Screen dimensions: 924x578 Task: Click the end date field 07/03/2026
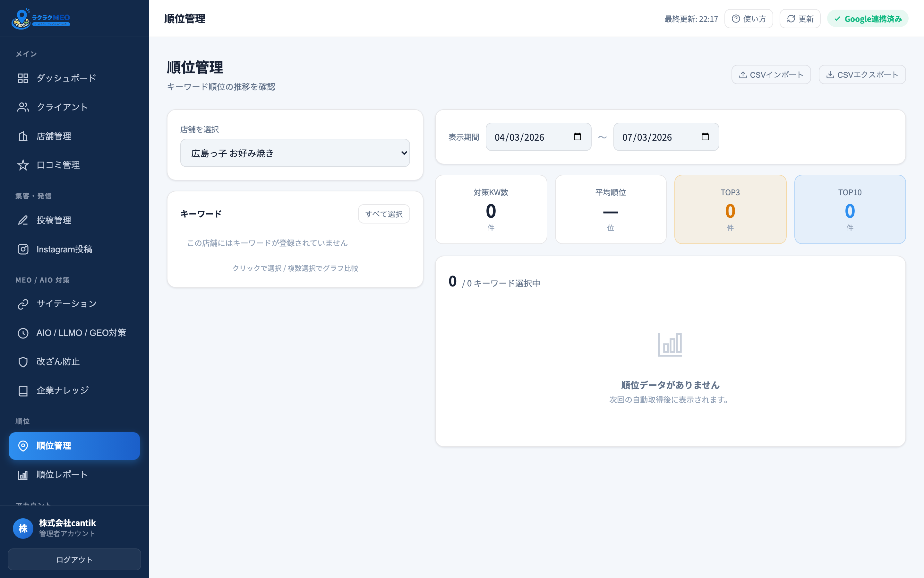666,137
